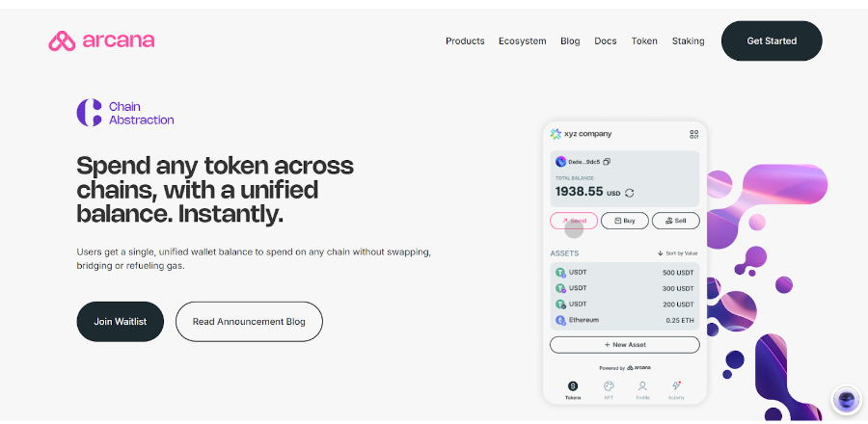Expand the Sort by Value option

pos(678,253)
